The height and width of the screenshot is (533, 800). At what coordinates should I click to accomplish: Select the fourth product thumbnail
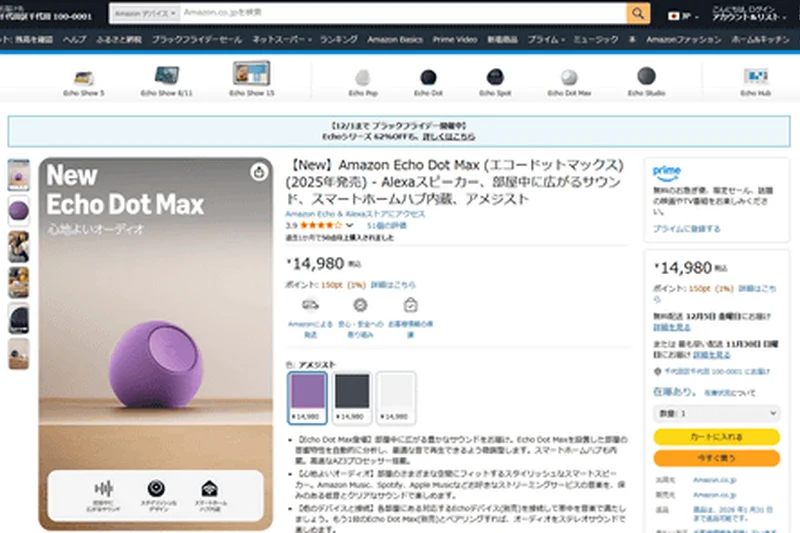[x=19, y=282]
